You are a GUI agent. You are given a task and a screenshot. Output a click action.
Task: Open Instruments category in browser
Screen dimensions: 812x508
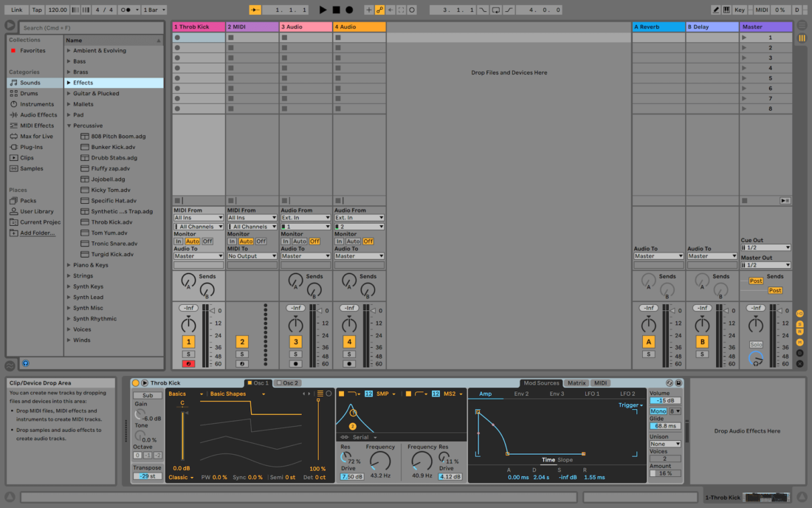pos(37,104)
